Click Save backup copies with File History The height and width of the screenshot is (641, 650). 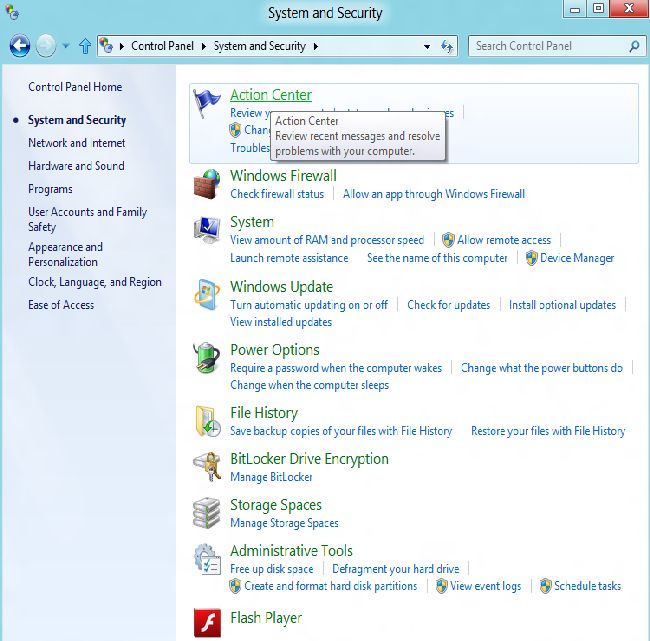[x=341, y=431]
